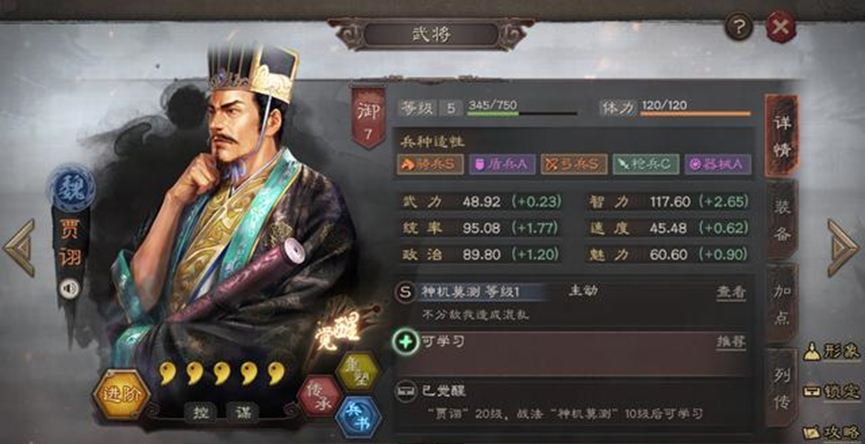
Task: Tap the 进阶 advance hexagon icon
Action: pyautogui.click(x=121, y=394)
